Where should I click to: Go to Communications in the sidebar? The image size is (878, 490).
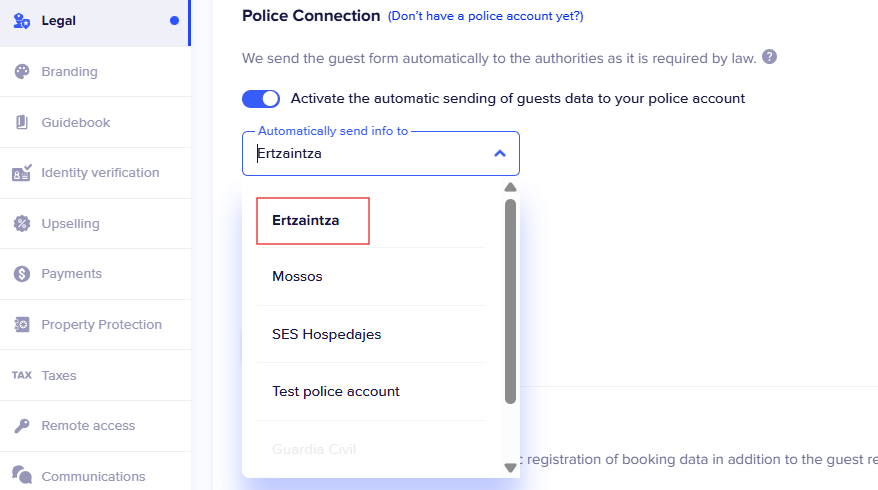tap(92, 476)
